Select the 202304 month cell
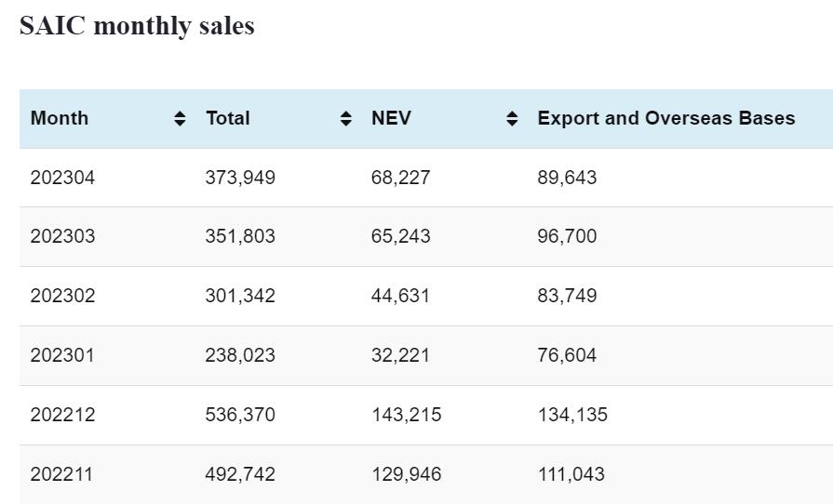 pyautogui.click(x=62, y=178)
